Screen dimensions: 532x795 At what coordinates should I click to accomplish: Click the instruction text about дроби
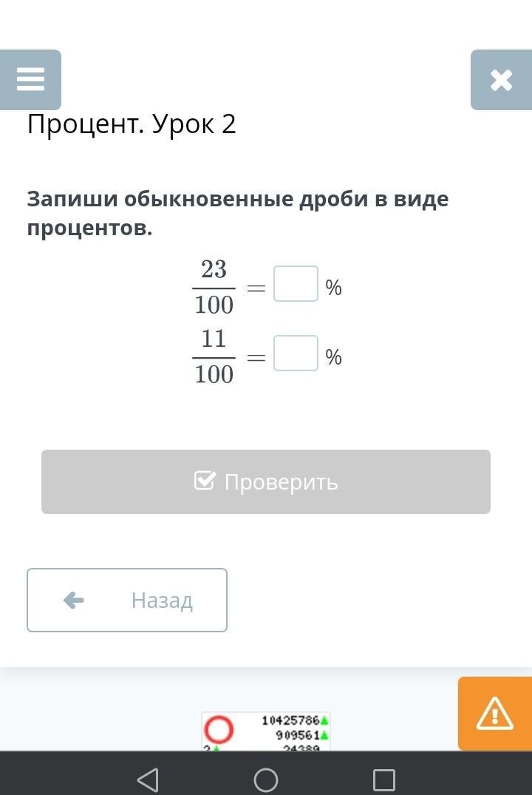point(238,214)
